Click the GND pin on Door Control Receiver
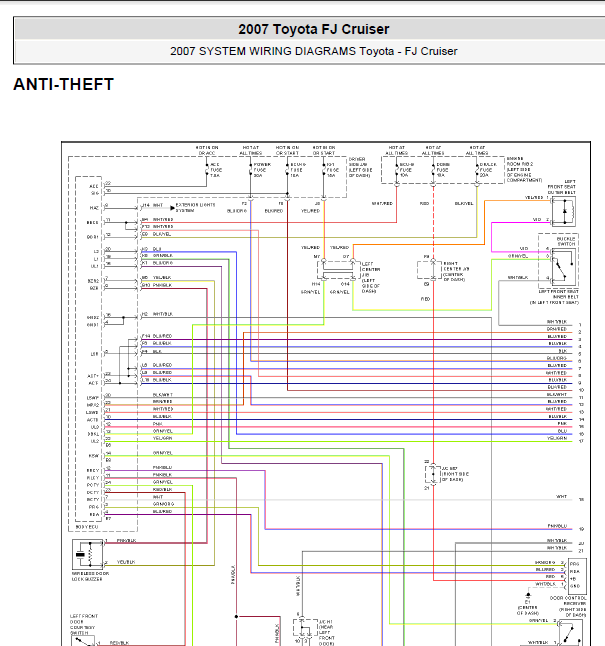This screenshot has height=646, width=605. click(575, 585)
